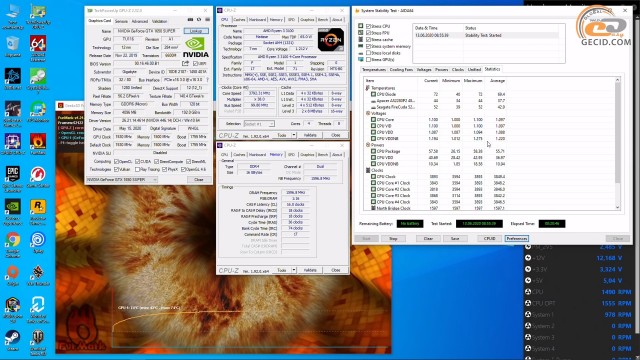Toggle the UEFI checkbox in GPU-Z
640x360 pixels.
[196, 64]
